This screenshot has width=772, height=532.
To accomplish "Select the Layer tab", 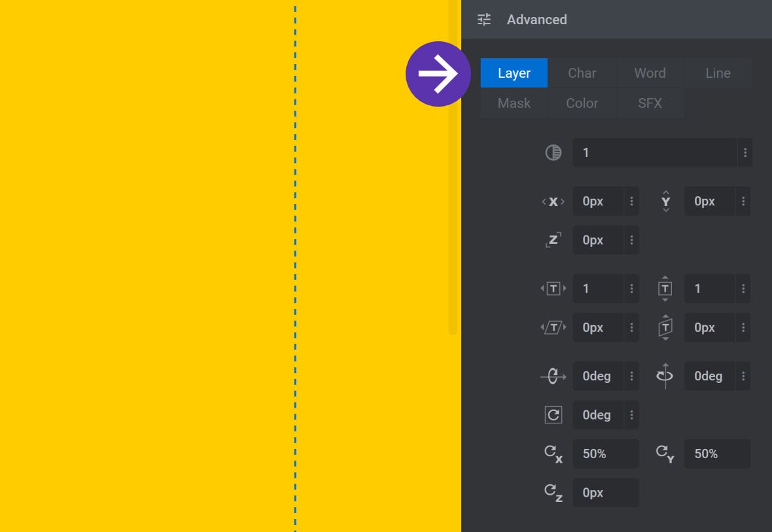I will pyautogui.click(x=514, y=73).
